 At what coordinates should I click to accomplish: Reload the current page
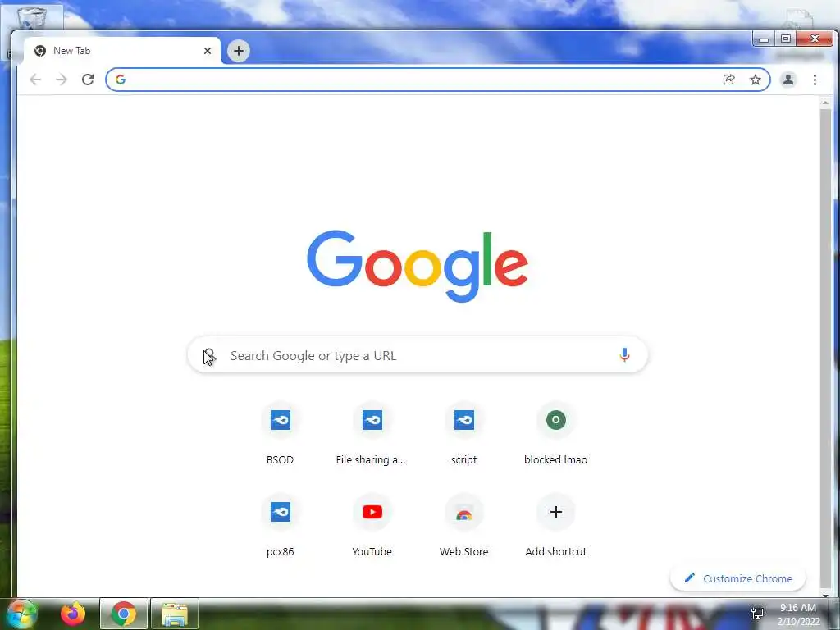click(88, 80)
